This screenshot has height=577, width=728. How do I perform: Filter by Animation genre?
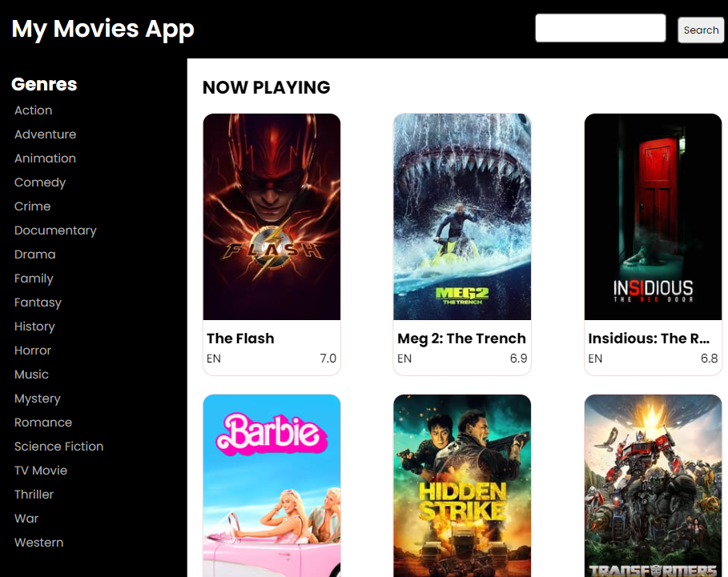coord(45,158)
